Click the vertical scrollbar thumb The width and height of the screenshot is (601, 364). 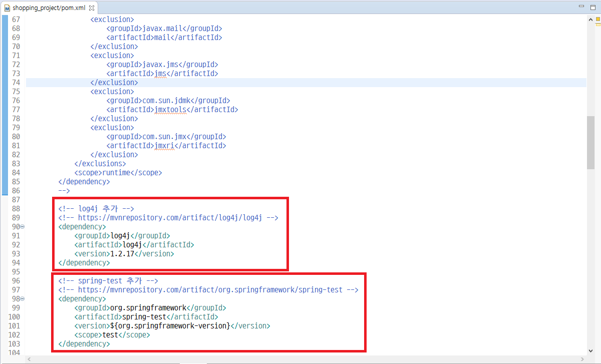[x=591, y=143]
